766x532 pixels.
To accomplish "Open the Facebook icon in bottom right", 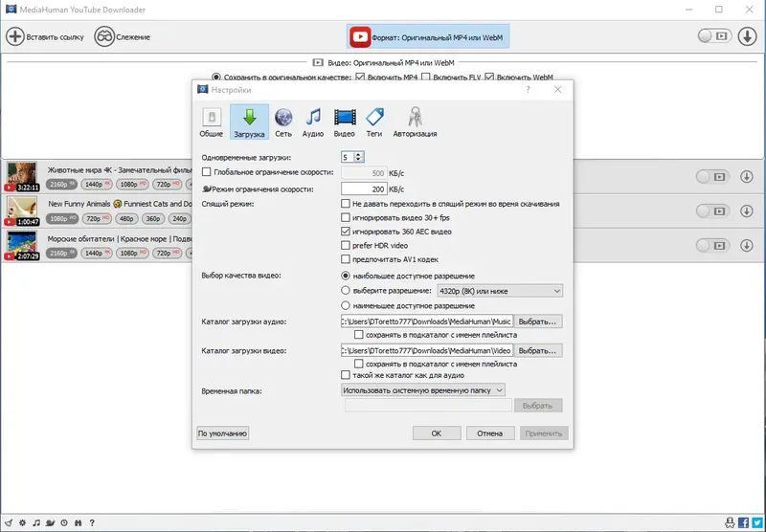I will 744,522.
